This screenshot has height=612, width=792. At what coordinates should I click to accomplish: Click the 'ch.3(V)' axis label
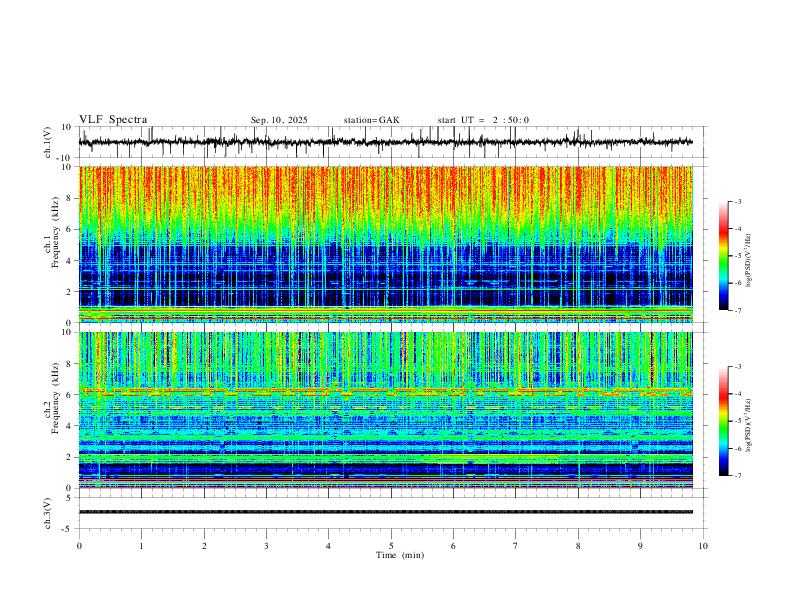[48, 513]
